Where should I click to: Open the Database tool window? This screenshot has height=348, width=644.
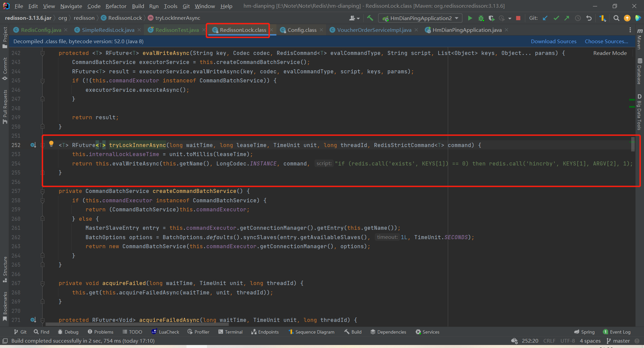pyautogui.click(x=640, y=71)
